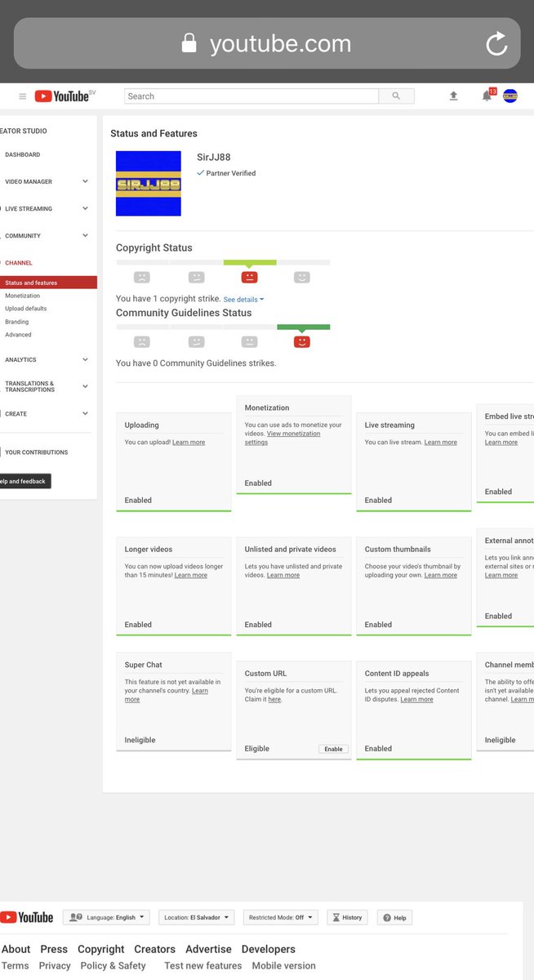This screenshot has width=534, height=980.
Task: Expand the Video Manager section
Action: click(85, 181)
